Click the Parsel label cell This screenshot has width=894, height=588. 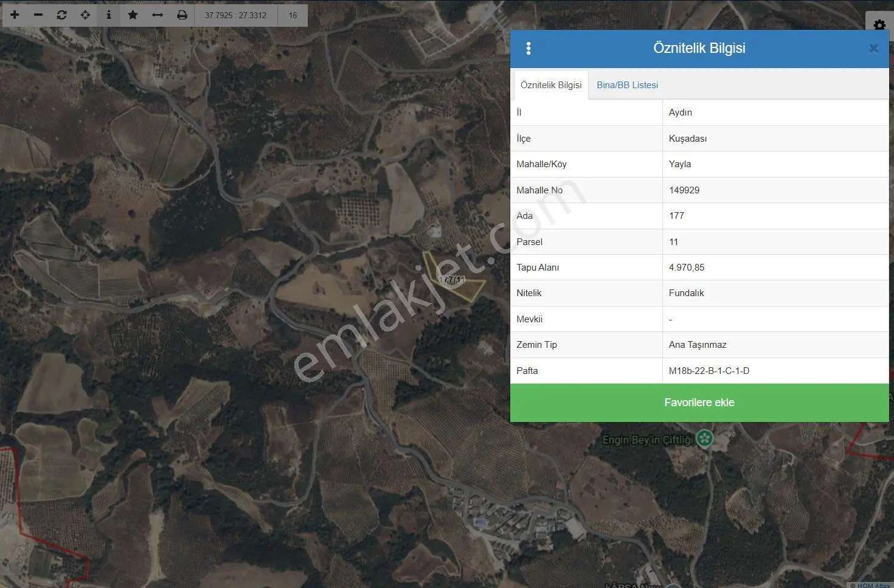point(586,242)
